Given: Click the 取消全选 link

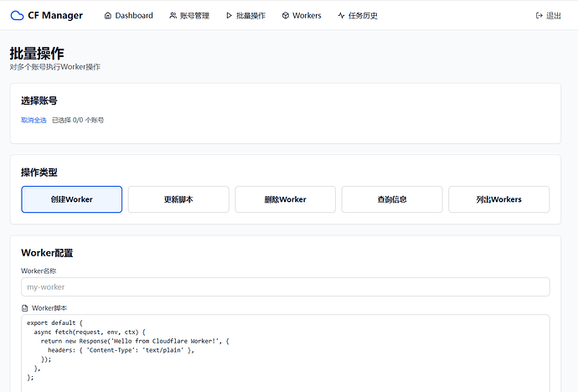Looking at the screenshot, I should point(34,120).
